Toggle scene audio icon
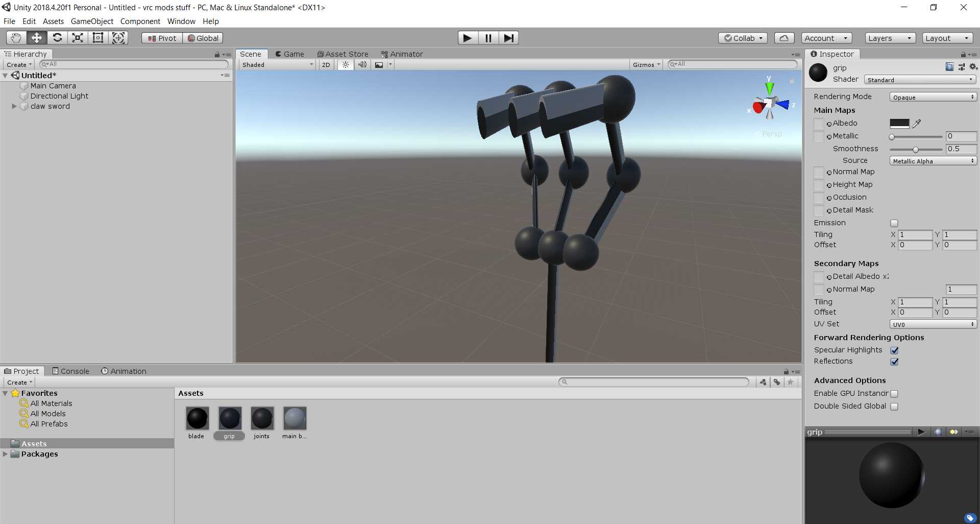Image resolution: width=980 pixels, height=524 pixels. coord(362,65)
